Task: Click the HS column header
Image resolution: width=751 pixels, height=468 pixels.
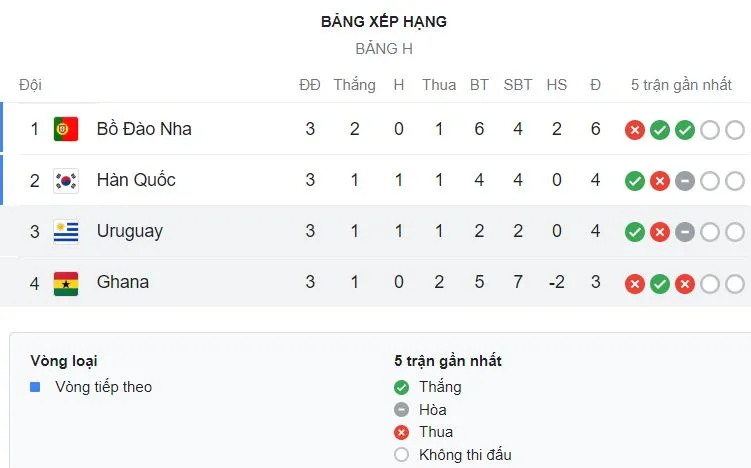Action: tap(557, 85)
